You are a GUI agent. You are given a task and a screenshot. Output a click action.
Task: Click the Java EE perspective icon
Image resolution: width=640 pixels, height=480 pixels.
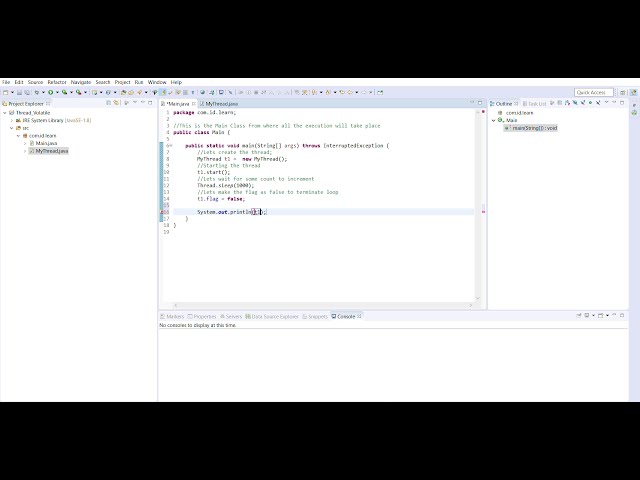[633, 92]
